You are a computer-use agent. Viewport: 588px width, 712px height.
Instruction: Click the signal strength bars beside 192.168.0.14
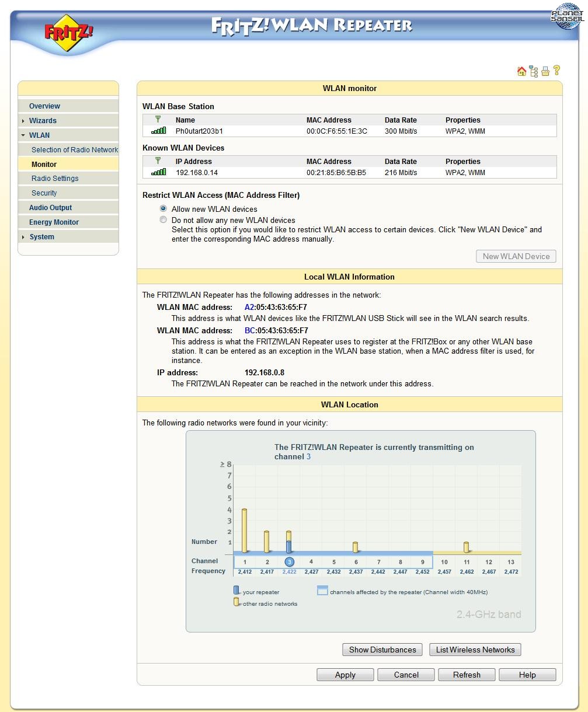158,172
